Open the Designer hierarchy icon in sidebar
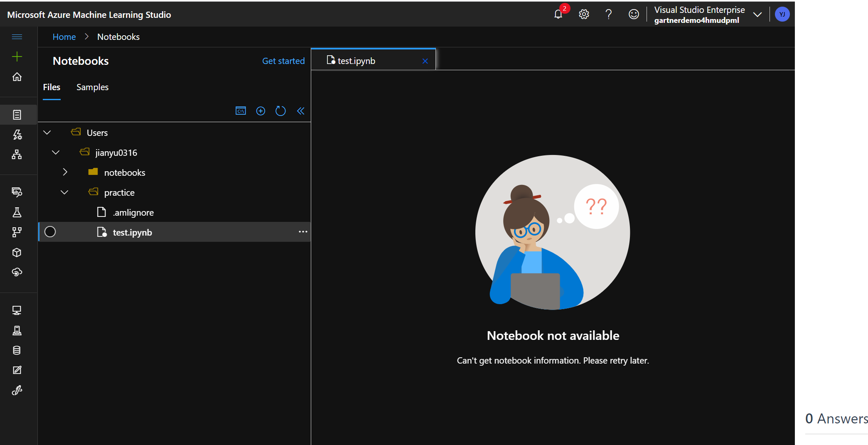 tap(17, 155)
